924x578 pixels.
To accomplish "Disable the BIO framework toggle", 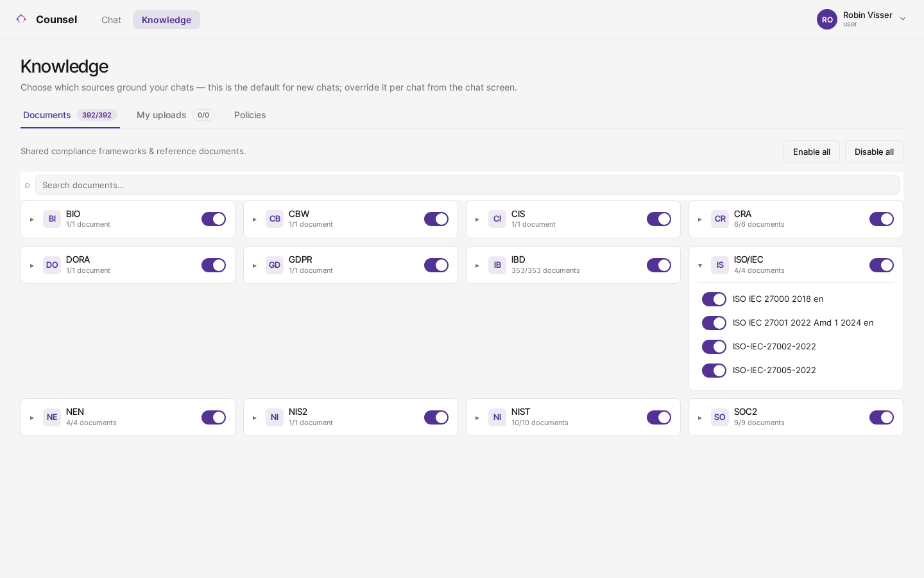I will point(214,219).
